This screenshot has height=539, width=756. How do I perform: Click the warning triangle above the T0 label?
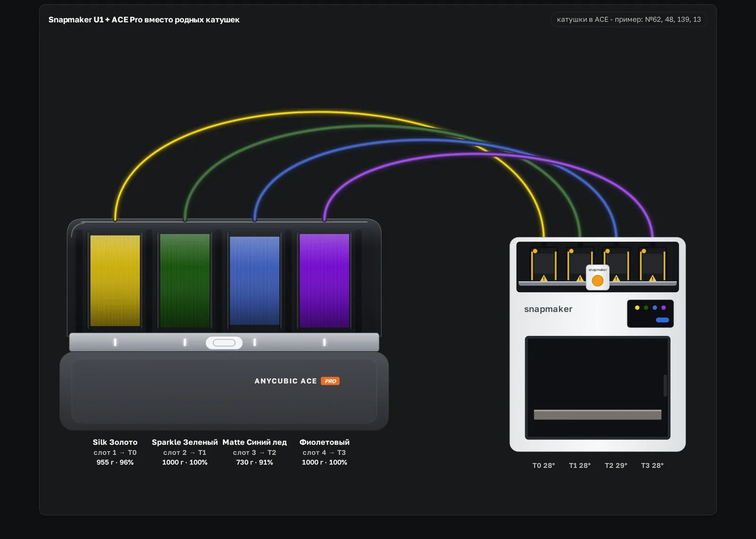(544, 279)
